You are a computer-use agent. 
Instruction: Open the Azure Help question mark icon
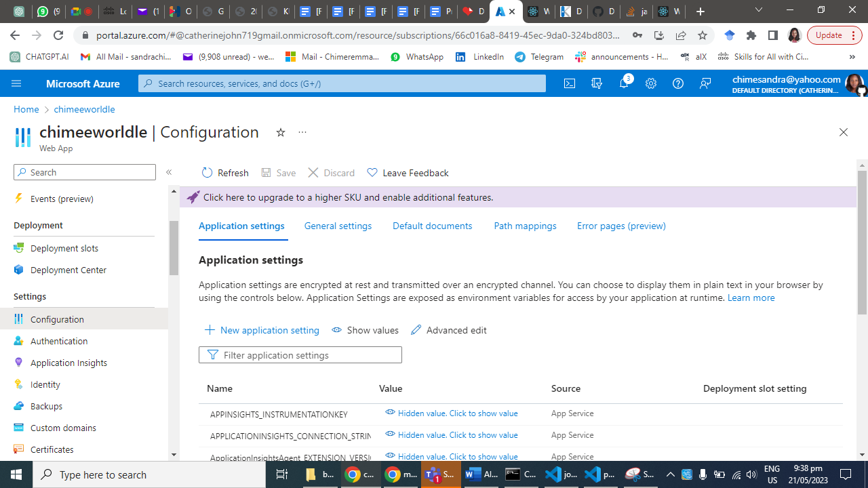click(678, 83)
